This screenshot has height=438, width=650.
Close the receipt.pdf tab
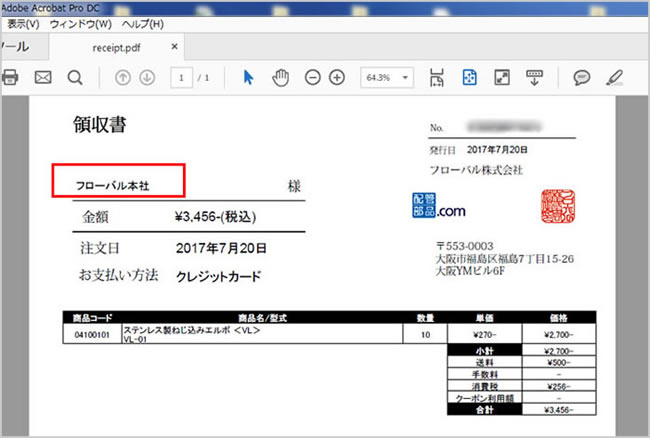(176, 46)
